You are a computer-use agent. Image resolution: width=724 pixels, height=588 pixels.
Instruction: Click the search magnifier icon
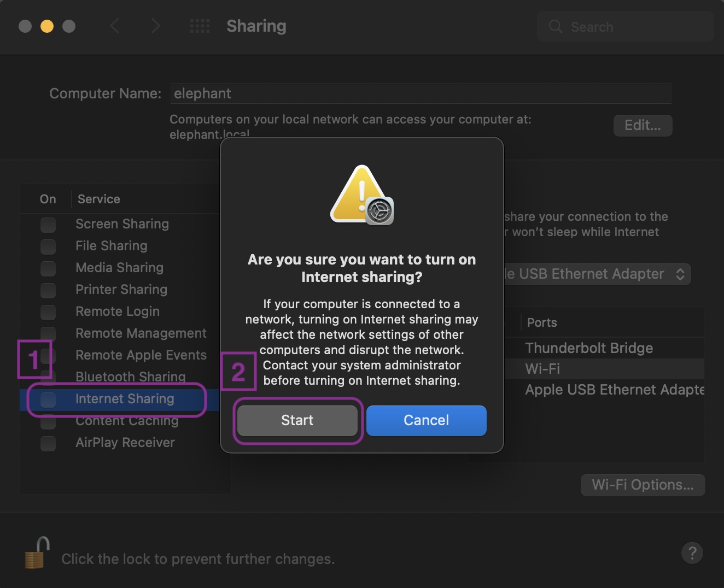point(555,26)
